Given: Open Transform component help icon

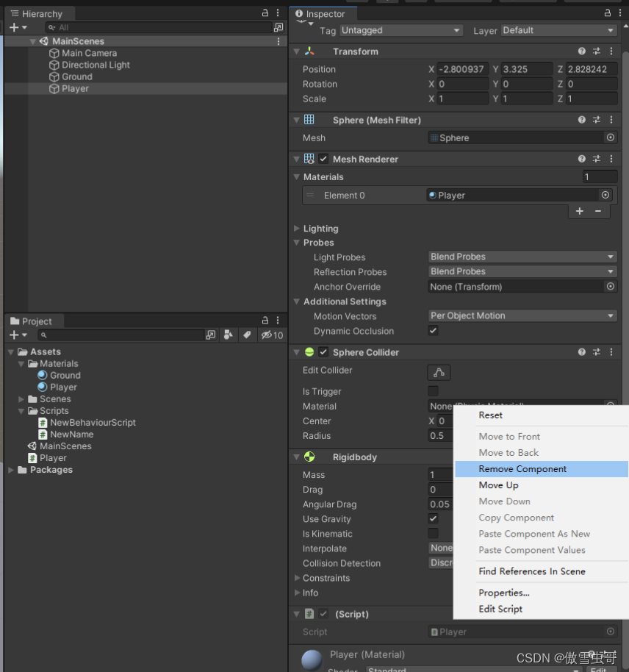Looking at the screenshot, I should click(x=581, y=51).
